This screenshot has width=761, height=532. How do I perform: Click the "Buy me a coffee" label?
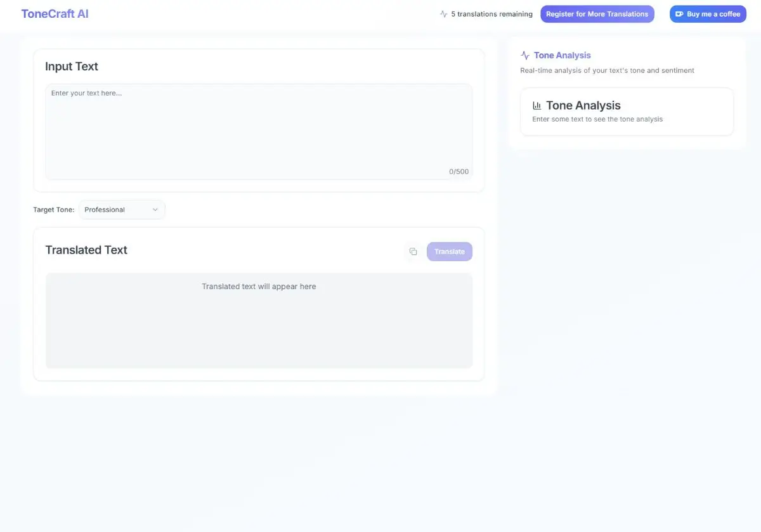click(x=713, y=14)
